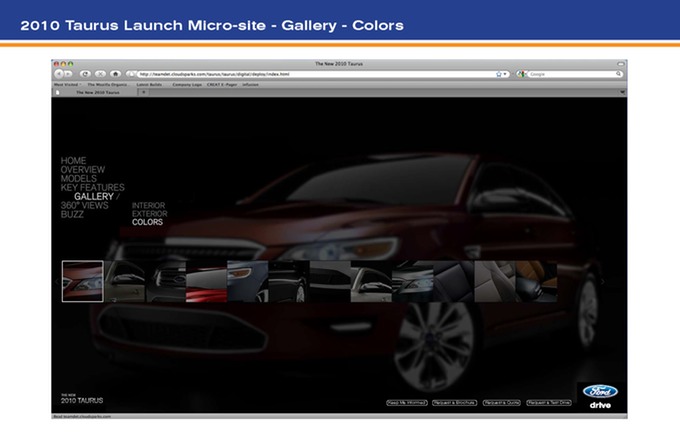Image resolution: width=680 pixels, height=439 pixels.
Task: Open the OVERVIEW menu item
Action: [x=83, y=170]
